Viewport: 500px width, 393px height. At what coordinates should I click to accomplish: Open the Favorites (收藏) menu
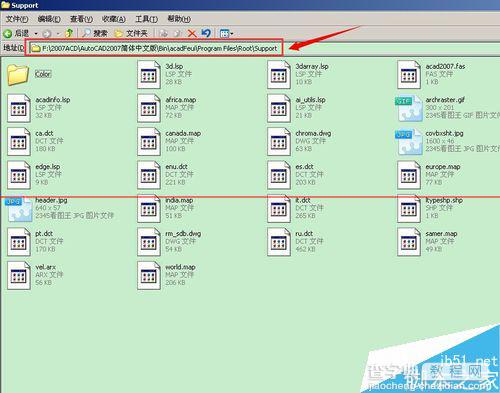coord(114,19)
